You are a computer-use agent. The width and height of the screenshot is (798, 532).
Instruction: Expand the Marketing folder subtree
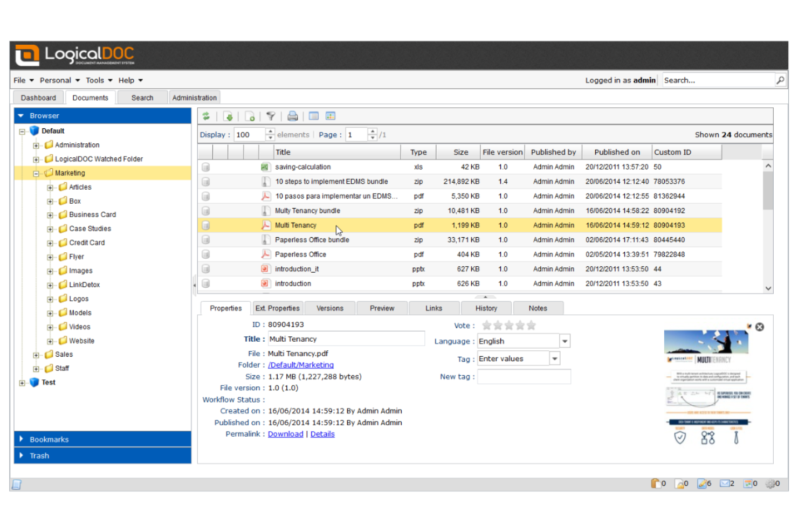point(36,173)
